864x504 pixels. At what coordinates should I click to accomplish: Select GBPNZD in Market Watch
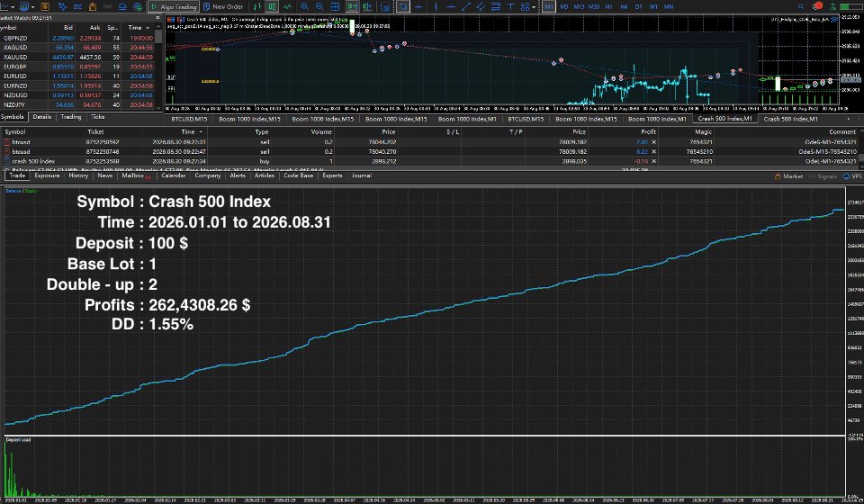point(77,38)
